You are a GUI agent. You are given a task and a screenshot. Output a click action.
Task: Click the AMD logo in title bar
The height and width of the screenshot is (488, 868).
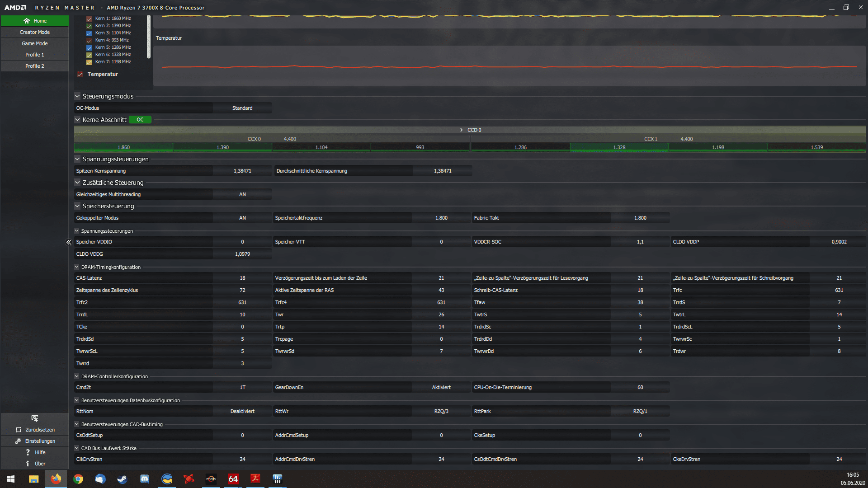click(x=15, y=8)
